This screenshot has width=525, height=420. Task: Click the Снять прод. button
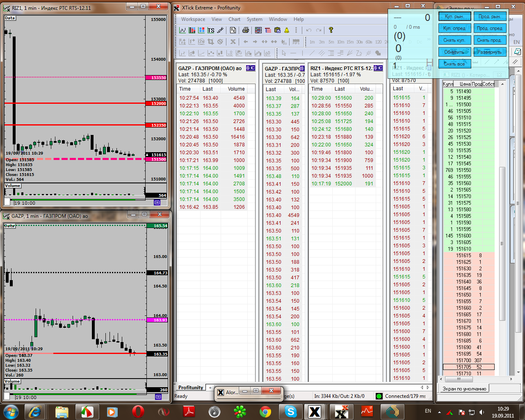pos(490,40)
